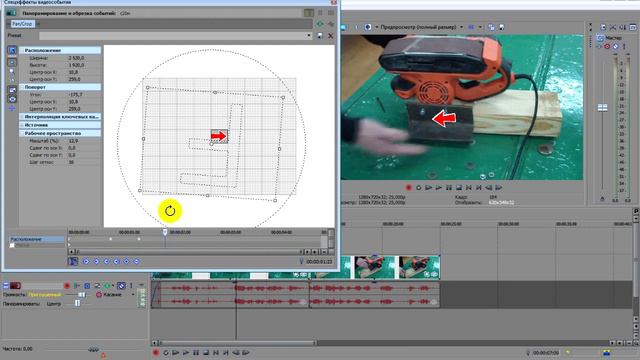This screenshot has width=640, height=360.
Task: Click Go to End in main transport
Action: pos(226,353)
